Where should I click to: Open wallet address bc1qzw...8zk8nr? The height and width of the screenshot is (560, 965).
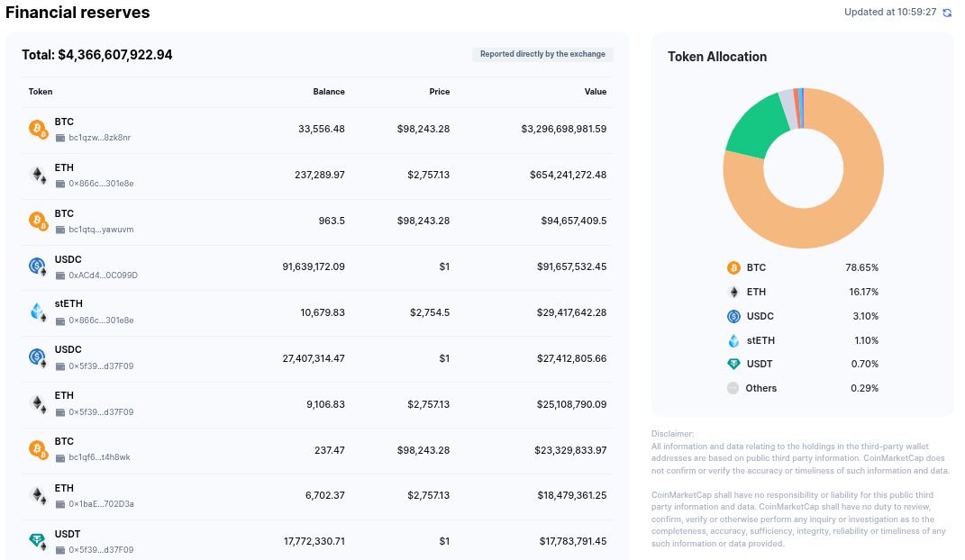[x=100, y=138]
